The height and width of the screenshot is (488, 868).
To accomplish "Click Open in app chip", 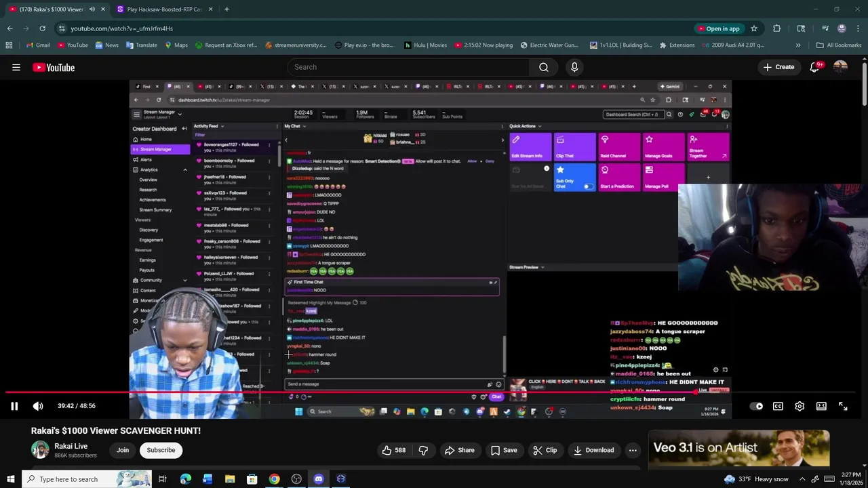I will (719, 28).
